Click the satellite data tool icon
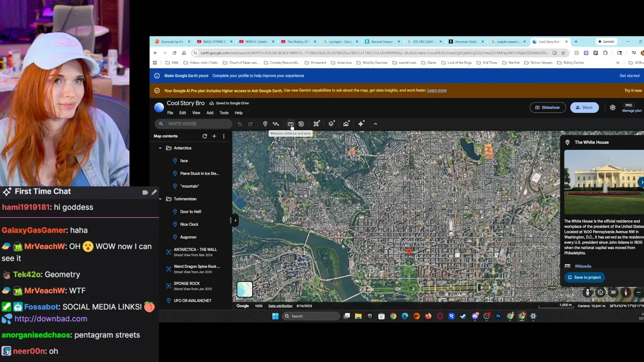The image size is (644, 362). [x=316, y=124]
